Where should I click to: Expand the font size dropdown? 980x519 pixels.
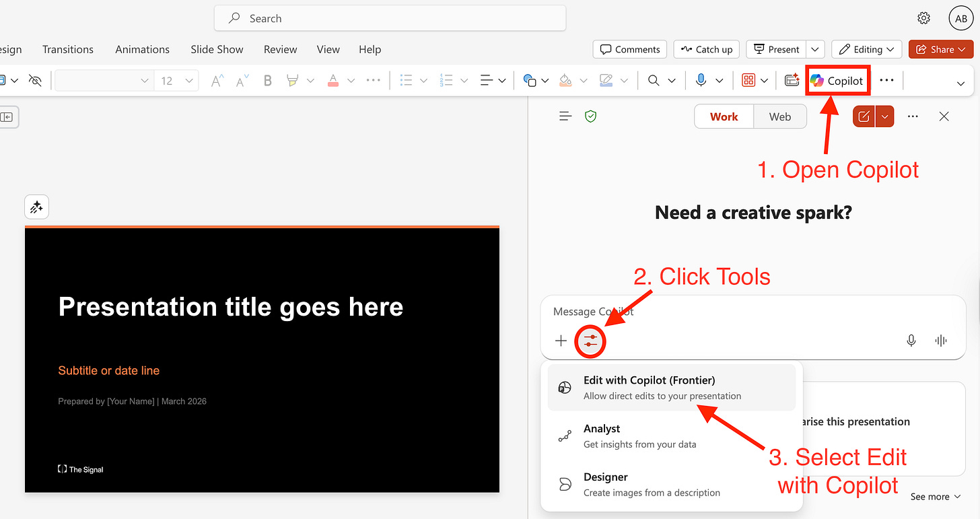click(x=190, y=81)
